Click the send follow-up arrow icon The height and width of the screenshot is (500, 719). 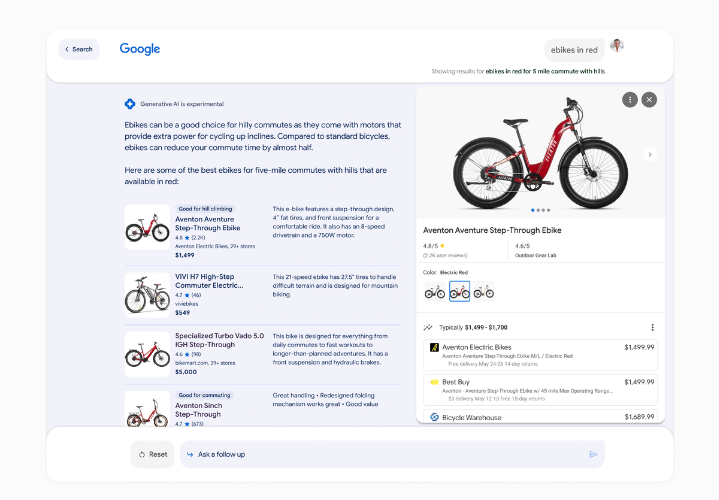pyautogui.click(x=593, y=454)
